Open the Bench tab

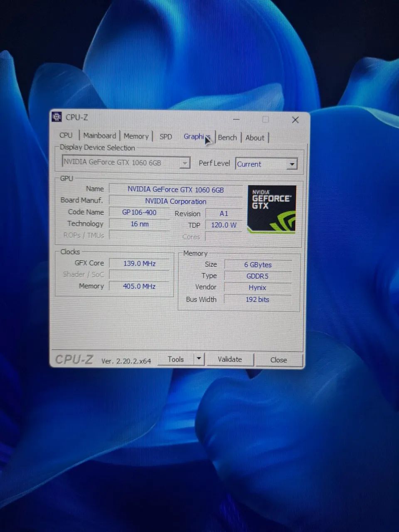[x=227, y=137]
